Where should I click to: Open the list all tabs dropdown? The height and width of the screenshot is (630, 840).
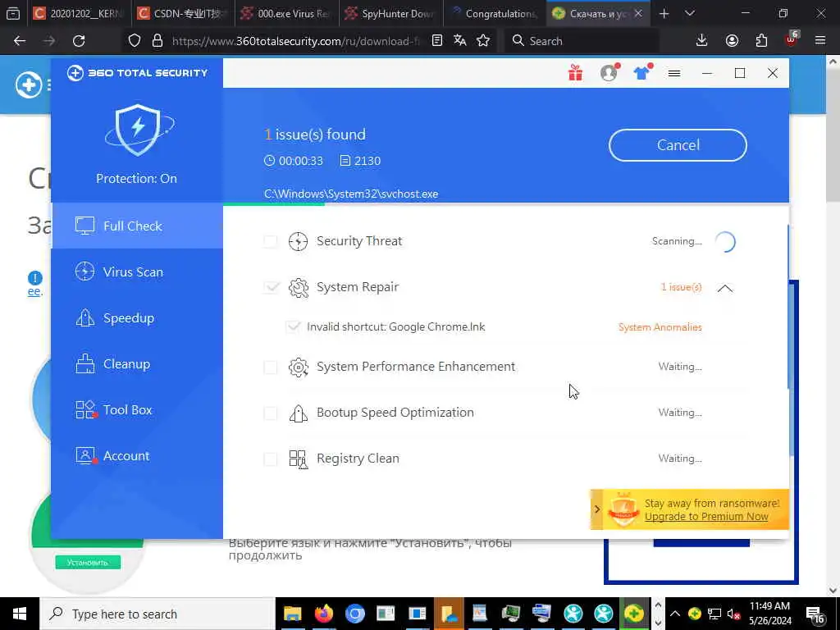pos(690,13)
